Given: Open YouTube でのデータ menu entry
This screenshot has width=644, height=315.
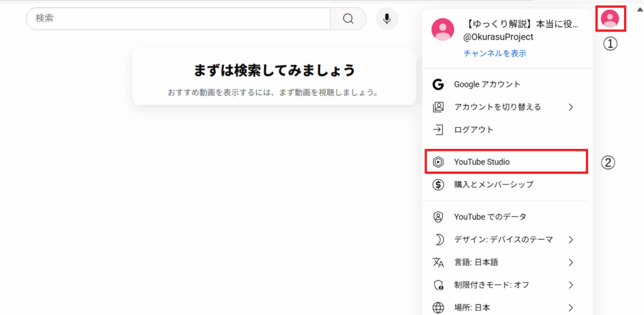Looking at the screenshot, I should 508,216.
